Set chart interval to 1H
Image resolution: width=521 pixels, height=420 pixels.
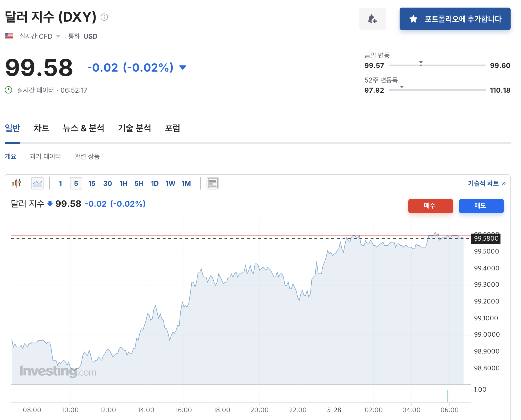tap(123, 183)
